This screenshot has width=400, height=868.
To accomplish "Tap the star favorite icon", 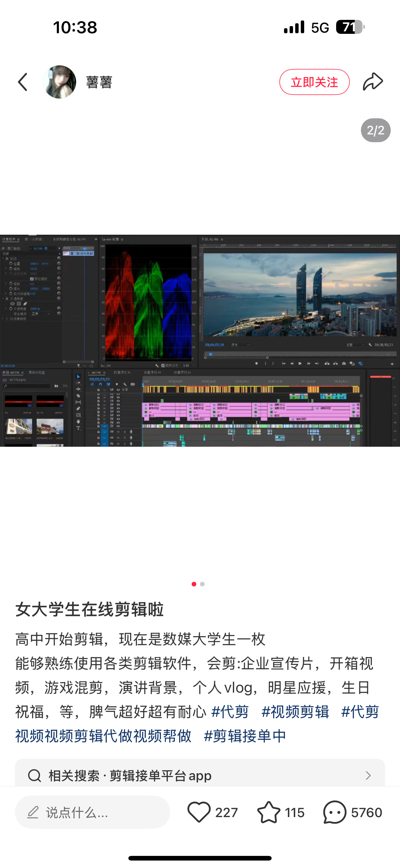I will point(268,812).
